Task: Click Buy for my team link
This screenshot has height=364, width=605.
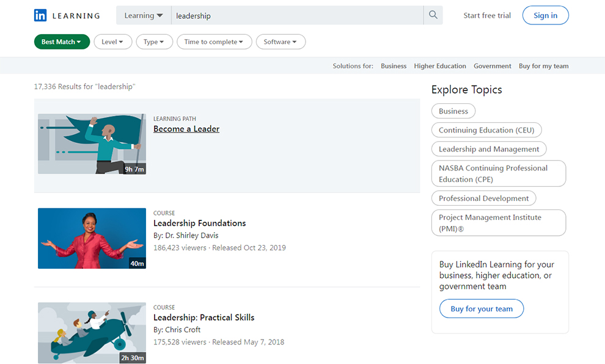Action: 544,66
